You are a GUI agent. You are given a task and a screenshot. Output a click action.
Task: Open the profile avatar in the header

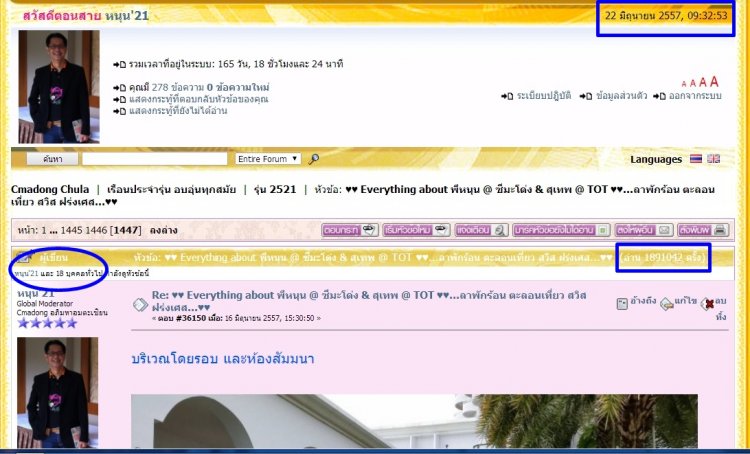[59, 87]
